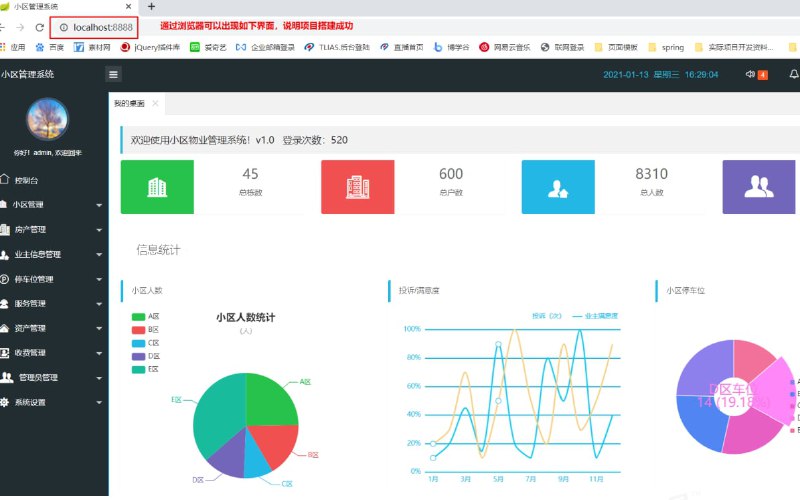Screen dimensions: 800x500
Task: Switch to the 我的桌面 tab
Action: (129, 103)
